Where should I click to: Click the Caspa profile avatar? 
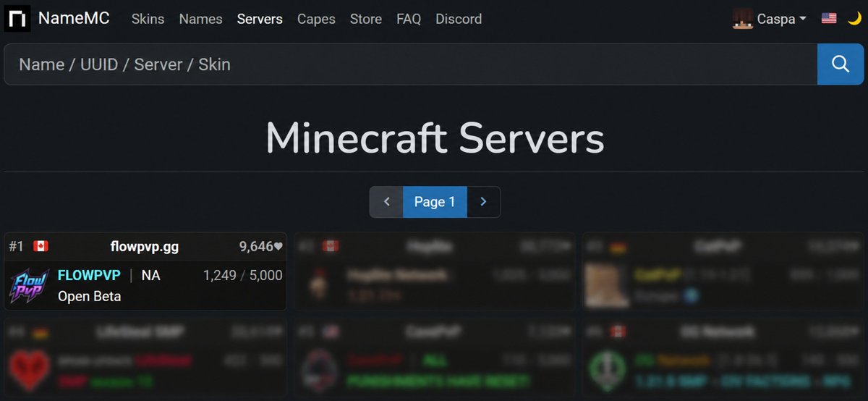[x=743, y=19]
